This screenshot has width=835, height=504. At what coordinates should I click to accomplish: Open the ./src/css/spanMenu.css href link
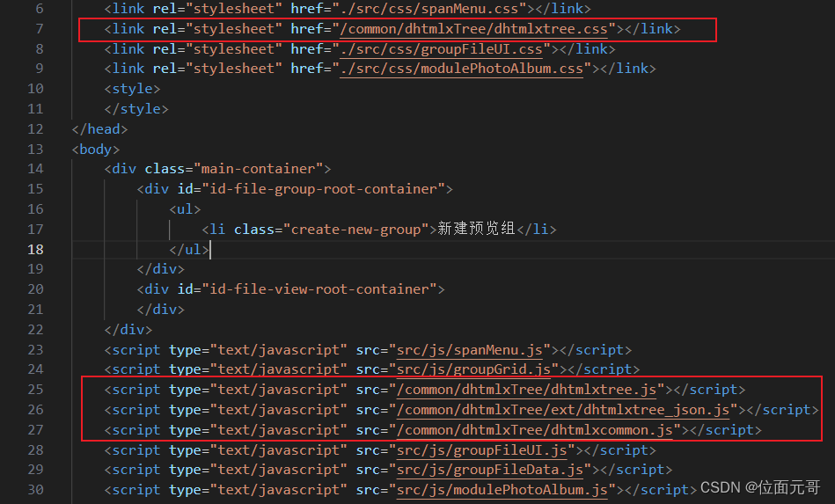429,9
